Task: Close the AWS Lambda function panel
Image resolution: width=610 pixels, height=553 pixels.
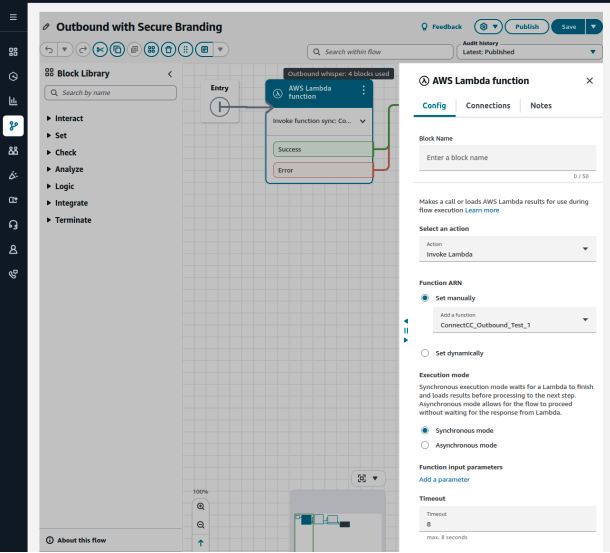Action: point(590,81)
